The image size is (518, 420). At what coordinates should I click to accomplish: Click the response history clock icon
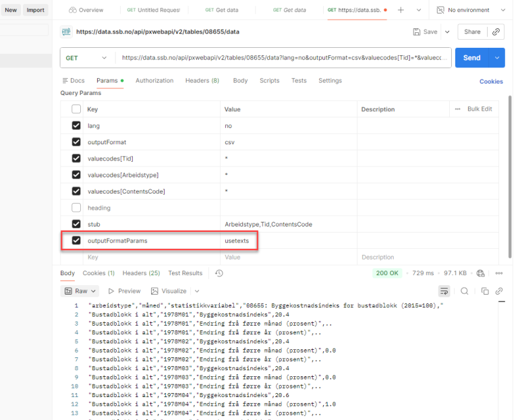click(x=219, y=273)
